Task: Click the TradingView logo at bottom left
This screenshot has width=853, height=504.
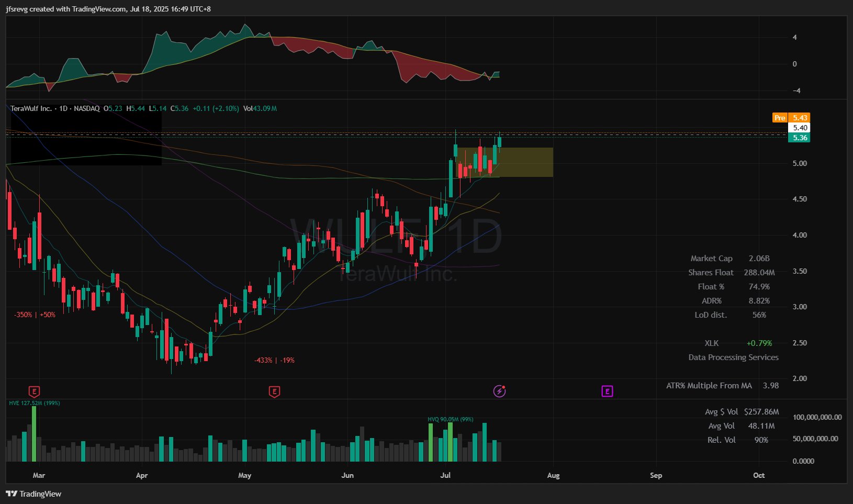Action: pos(33,494)
